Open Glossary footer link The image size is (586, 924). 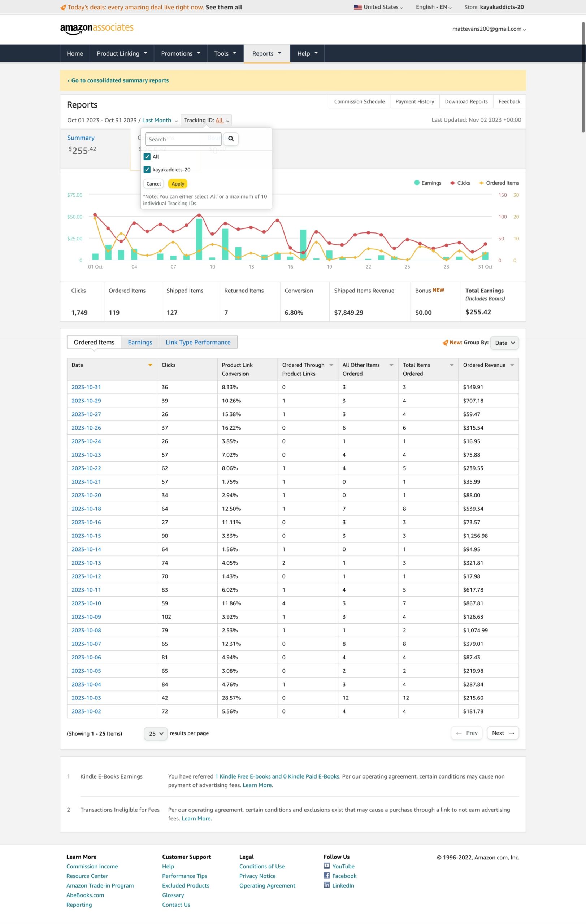[173, 895]
